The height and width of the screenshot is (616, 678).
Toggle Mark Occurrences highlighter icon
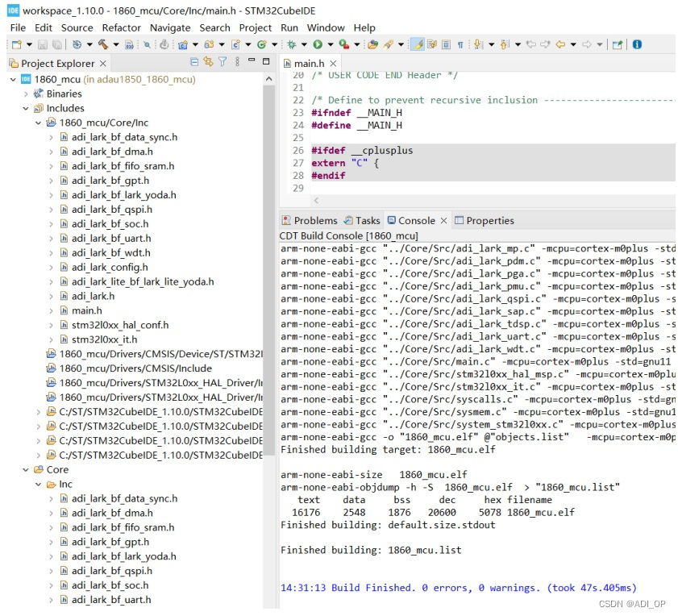(x=418, y=44)
